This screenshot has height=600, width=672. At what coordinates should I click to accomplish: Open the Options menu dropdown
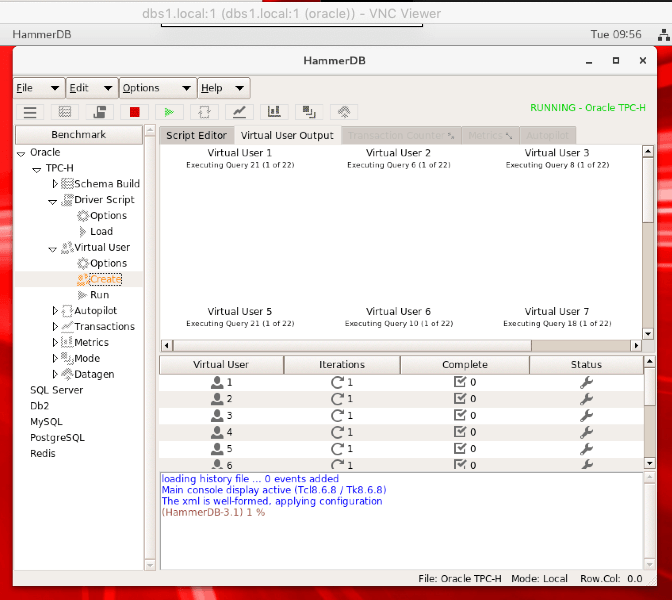[x=156, y=88]
